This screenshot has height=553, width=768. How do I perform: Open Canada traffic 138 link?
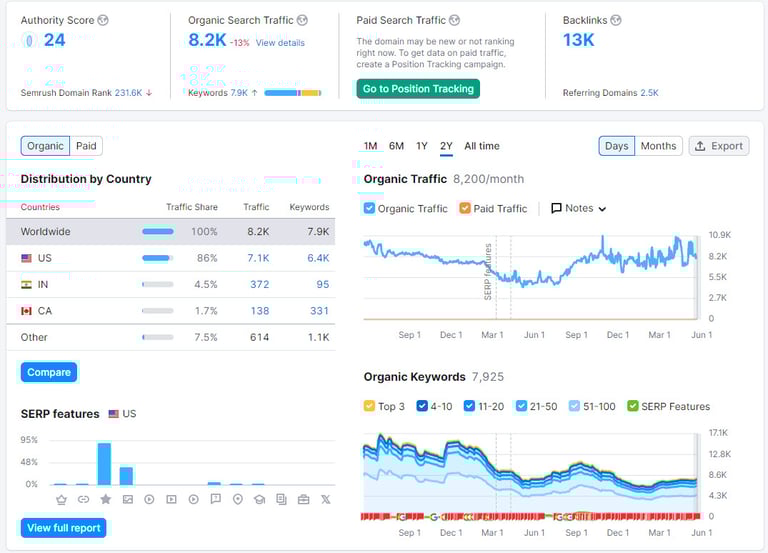pos(260,311)
